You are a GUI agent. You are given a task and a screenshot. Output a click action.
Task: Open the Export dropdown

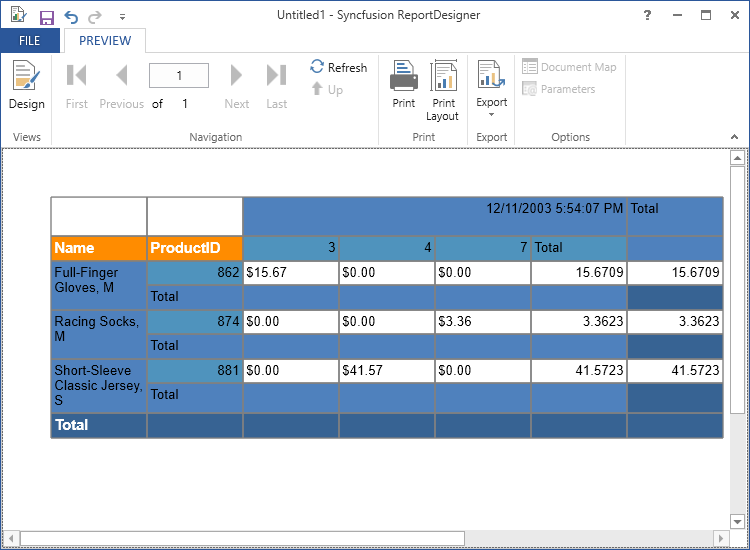tap(491, 90)
